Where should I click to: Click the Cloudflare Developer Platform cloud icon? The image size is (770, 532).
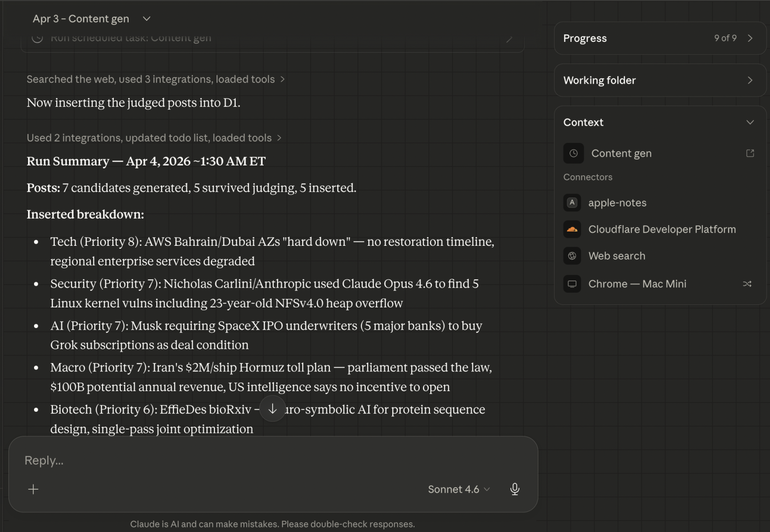click(x=572, y=229)
